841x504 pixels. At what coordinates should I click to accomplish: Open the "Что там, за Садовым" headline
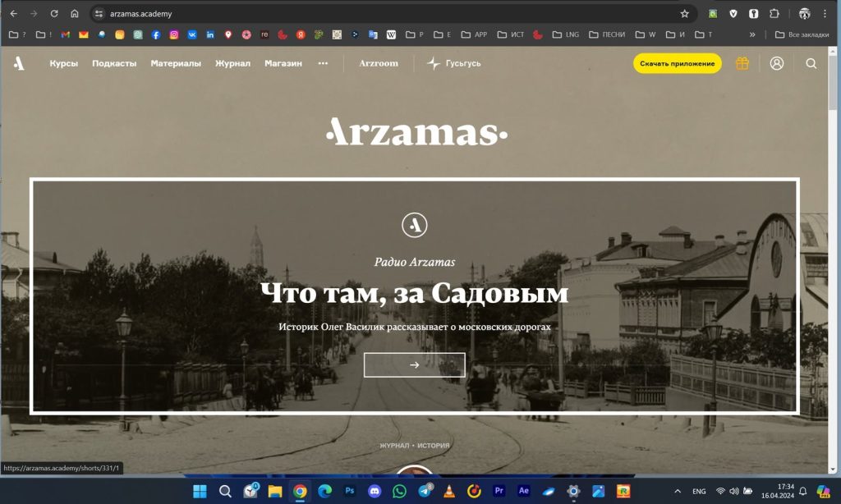(414, 293)
